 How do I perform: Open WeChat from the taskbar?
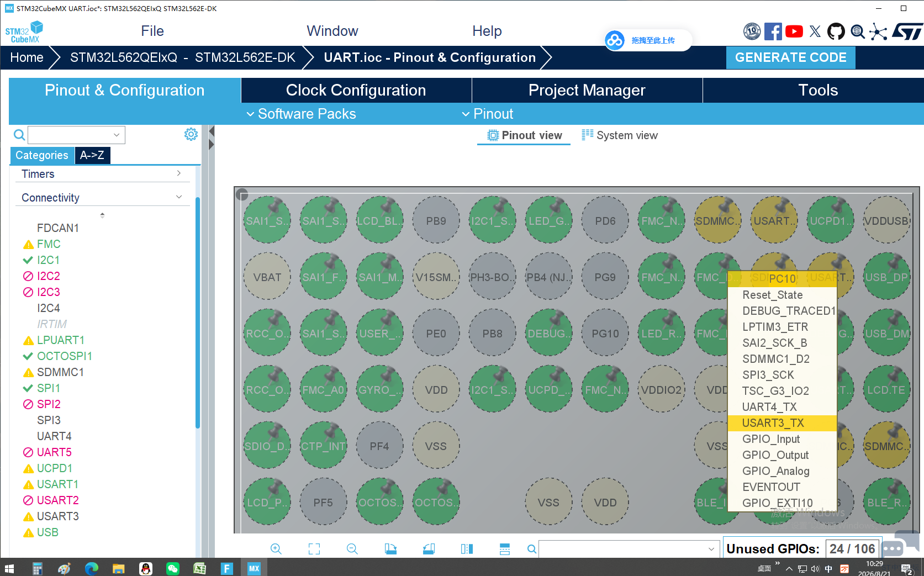tap(173, 568)
